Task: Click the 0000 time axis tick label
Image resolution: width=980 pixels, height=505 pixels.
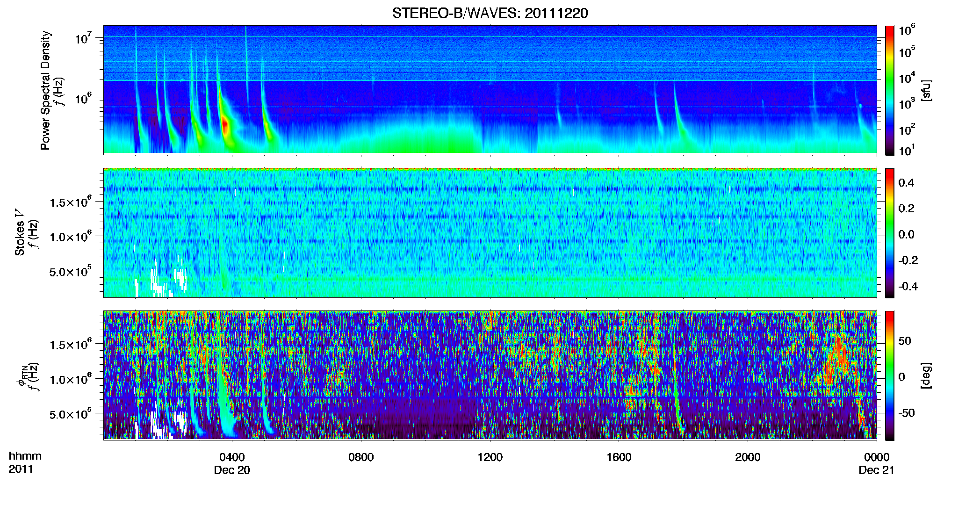Action: coord(877,457)
